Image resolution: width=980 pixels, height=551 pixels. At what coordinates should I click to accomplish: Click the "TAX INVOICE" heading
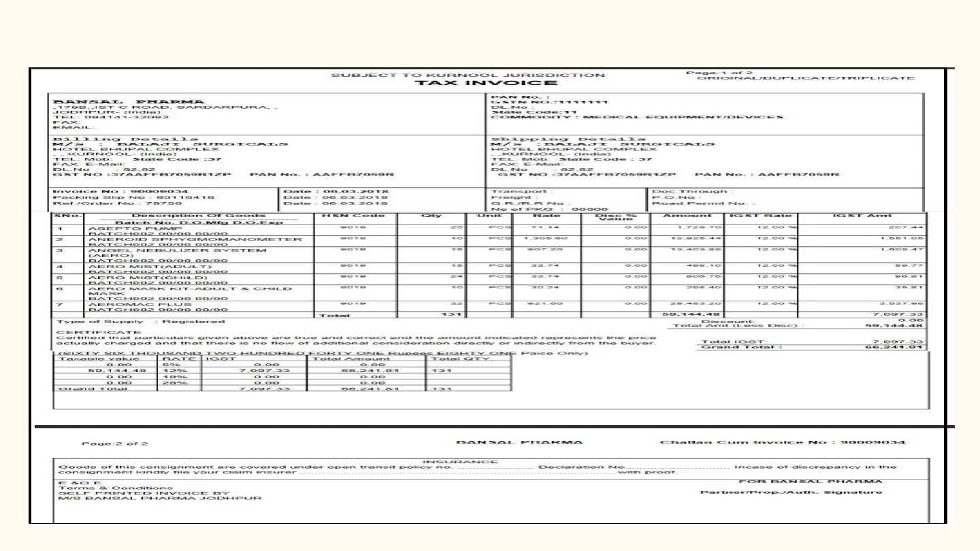point(485,83)
